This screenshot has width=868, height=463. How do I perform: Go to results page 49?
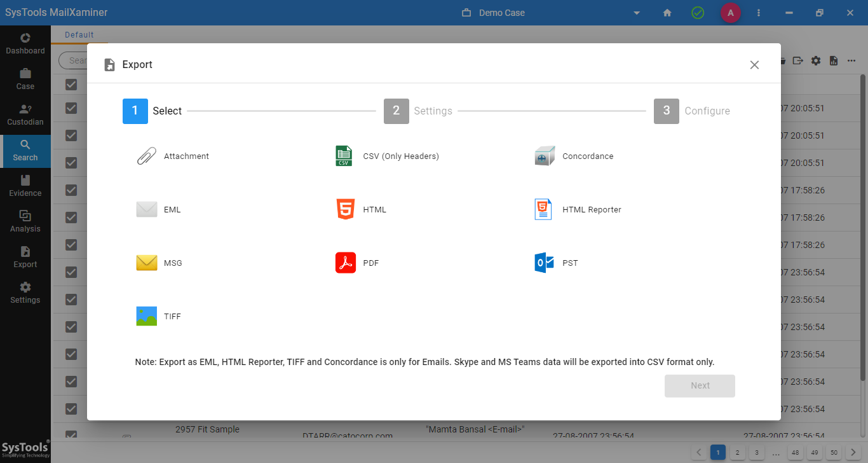815,453
